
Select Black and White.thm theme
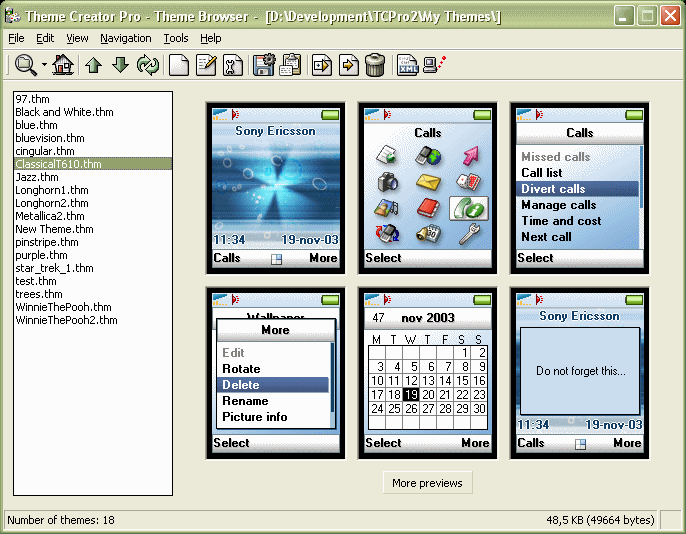[x=93, y=112]
